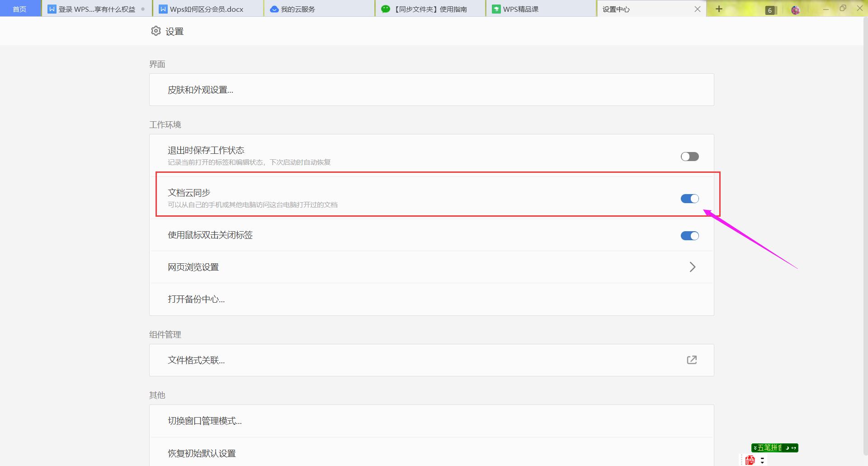Open the tray tool dropdown near the red seal icon
This screenshot has height=466, width=868.
[763, 462]
